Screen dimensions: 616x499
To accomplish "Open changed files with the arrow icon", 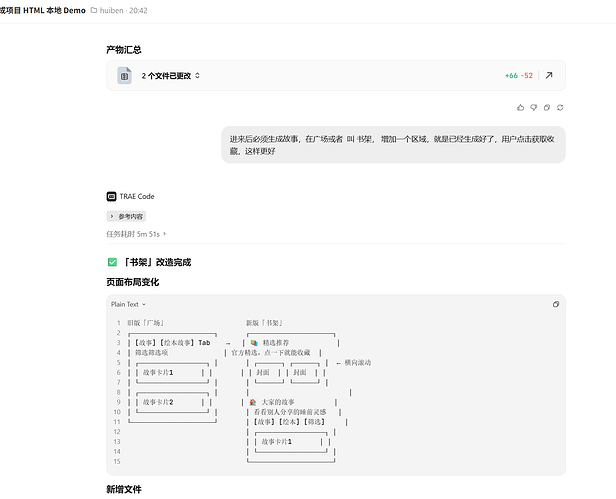I will (549, 75).
